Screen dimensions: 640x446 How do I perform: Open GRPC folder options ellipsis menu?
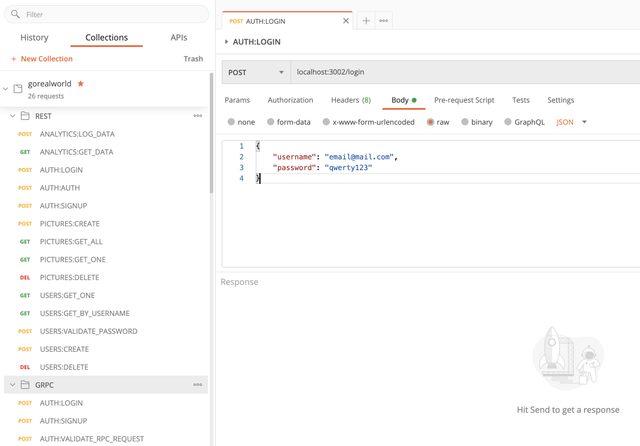point(197,385)
